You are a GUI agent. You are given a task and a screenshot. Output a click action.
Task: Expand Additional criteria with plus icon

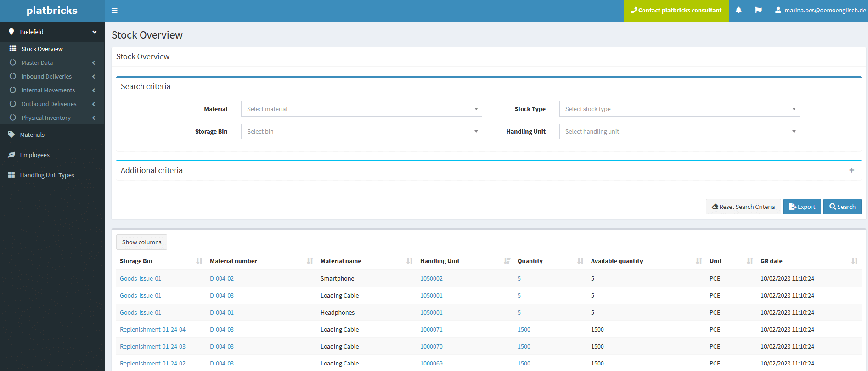[x=851, y=170]
